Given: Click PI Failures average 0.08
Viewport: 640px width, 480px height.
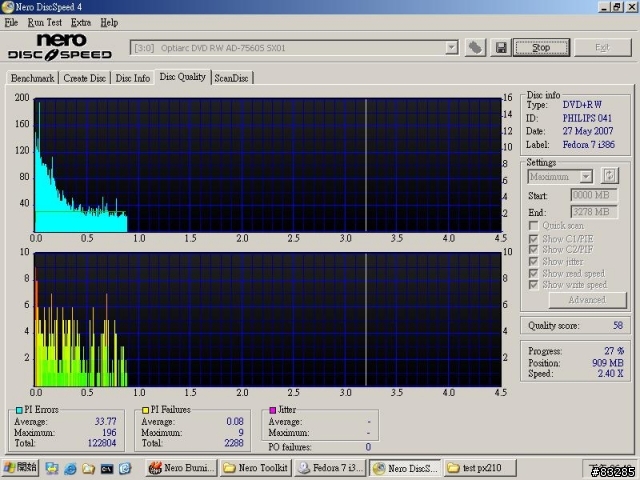Looking at the screenshot, I should tap(235, 421).
